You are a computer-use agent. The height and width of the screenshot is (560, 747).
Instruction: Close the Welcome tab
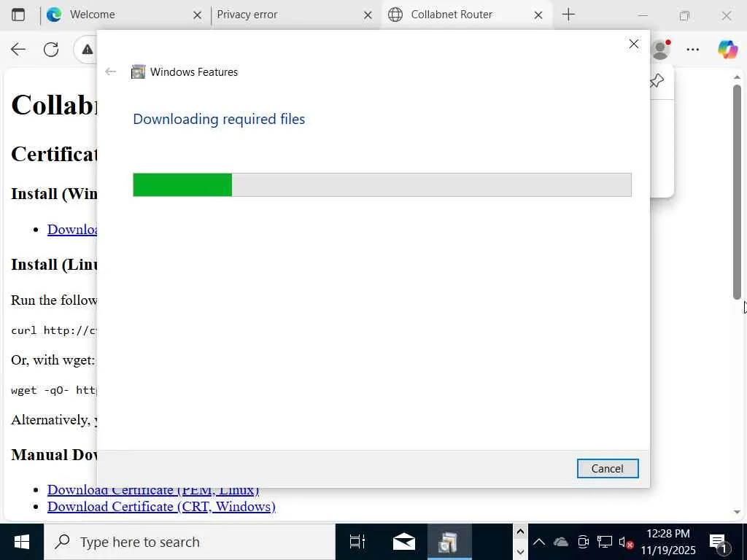click(197, 15)
